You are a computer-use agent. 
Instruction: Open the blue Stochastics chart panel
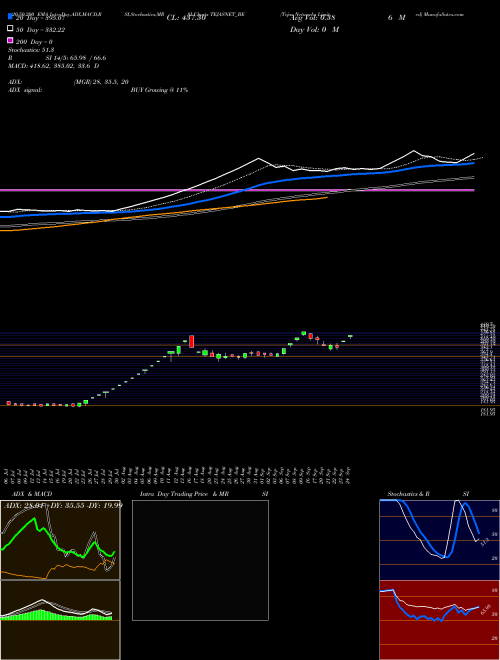pyautogui.click(x=439, y=540)
